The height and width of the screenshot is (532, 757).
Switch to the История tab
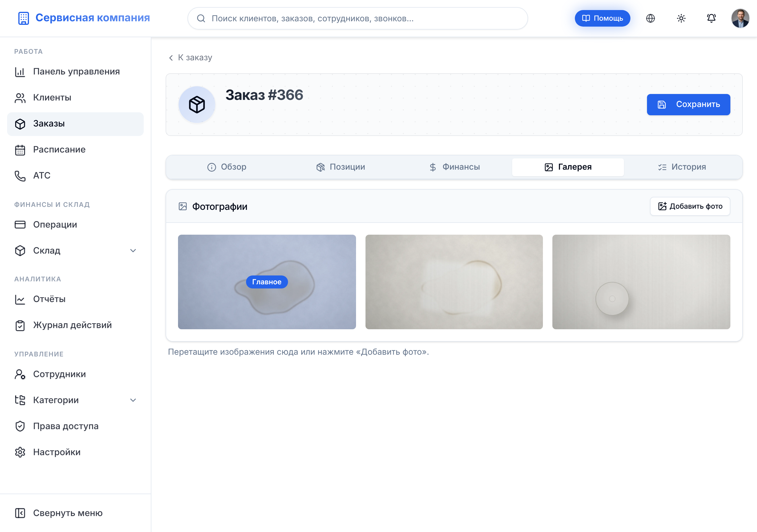(682, 167)
